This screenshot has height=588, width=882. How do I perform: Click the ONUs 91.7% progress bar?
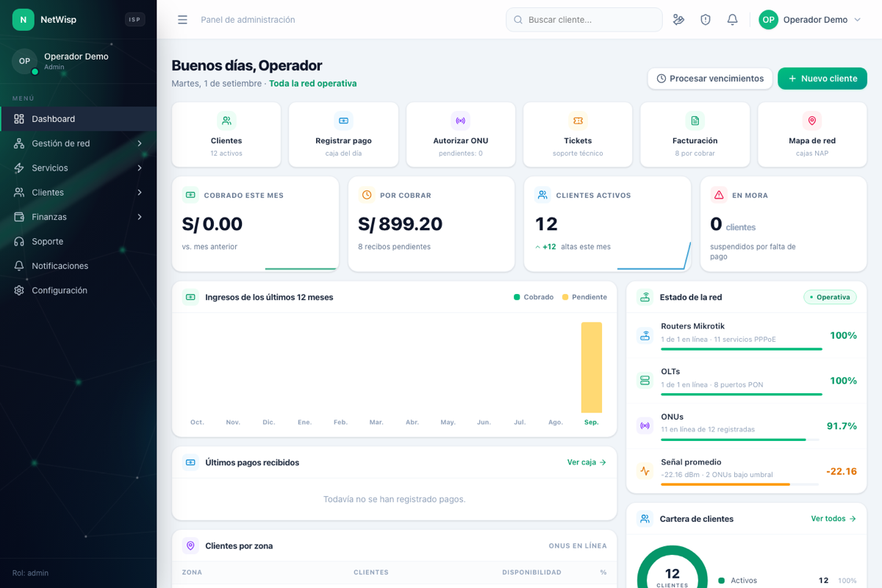point(740,440)
